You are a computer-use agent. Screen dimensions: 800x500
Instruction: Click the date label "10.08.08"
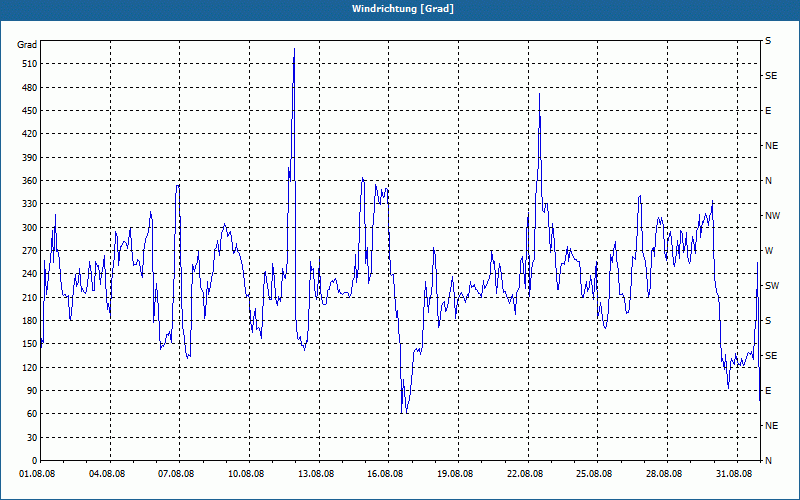[x=246, y=474]
